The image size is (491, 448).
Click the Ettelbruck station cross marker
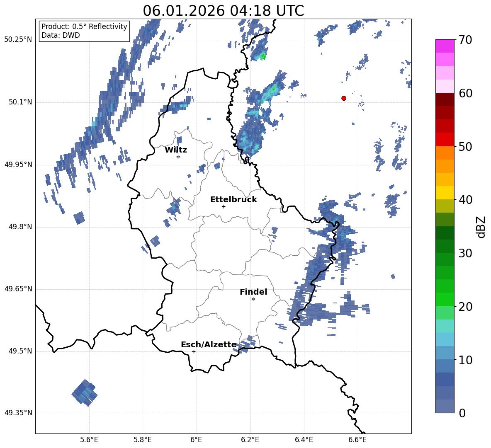pos(224,206)
